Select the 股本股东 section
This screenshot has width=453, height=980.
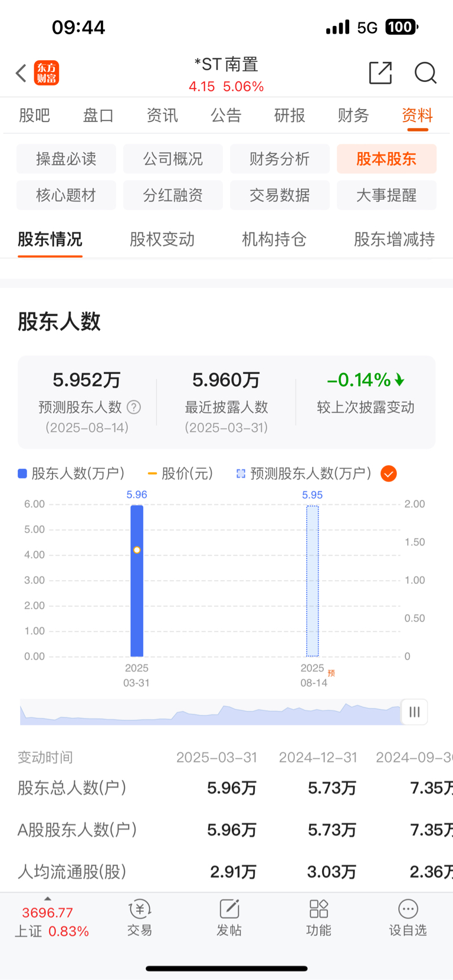click(386, 159)
